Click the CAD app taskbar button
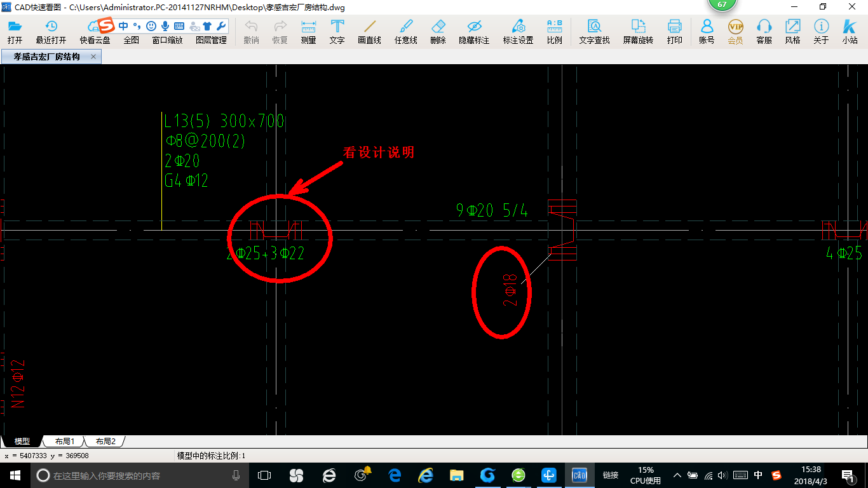This screenshot has width=868, height=488. [580, 475]
